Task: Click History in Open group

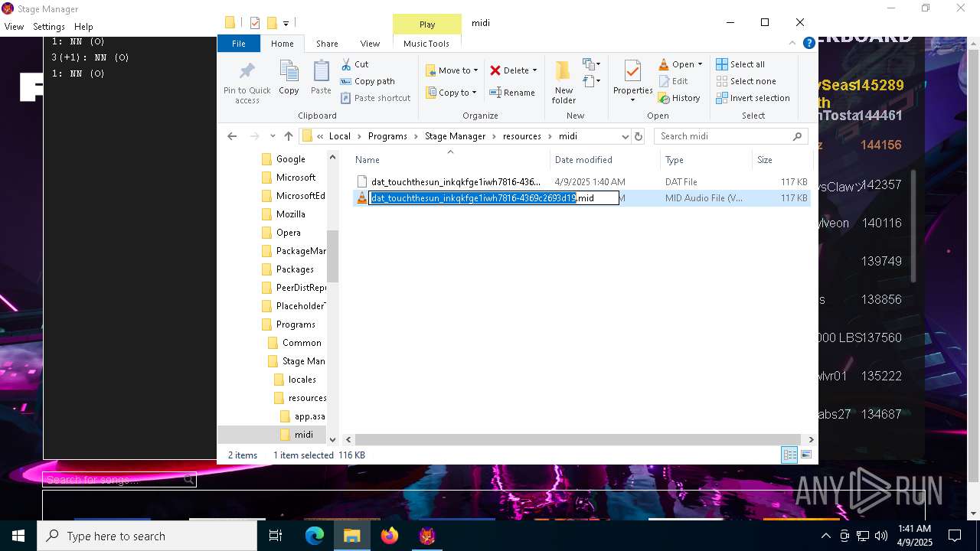Action: (679, 98)
